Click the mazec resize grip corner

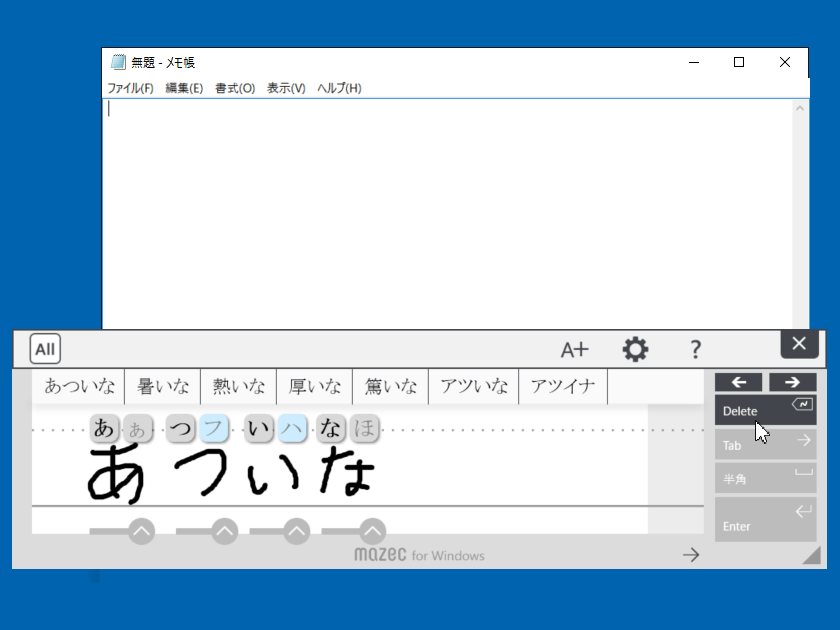coord(813,556)
